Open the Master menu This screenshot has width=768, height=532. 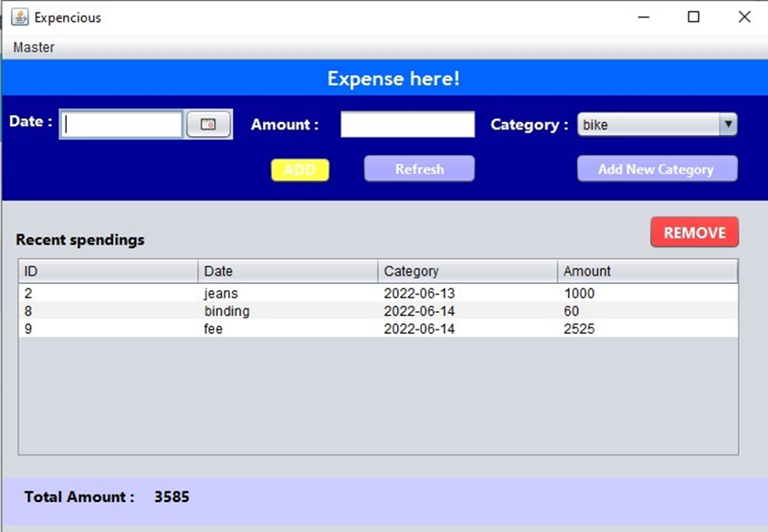point(33,47)
